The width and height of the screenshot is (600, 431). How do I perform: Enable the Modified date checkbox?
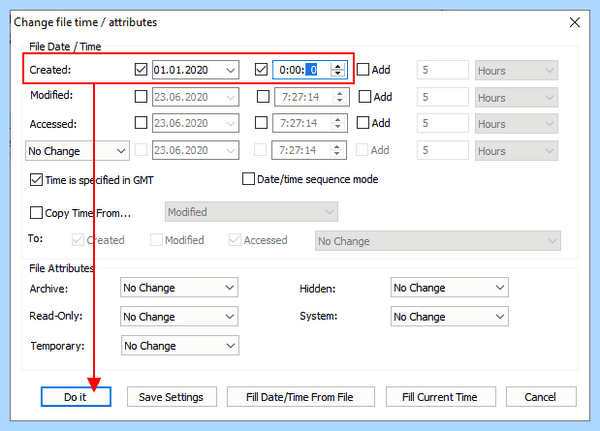141,96
